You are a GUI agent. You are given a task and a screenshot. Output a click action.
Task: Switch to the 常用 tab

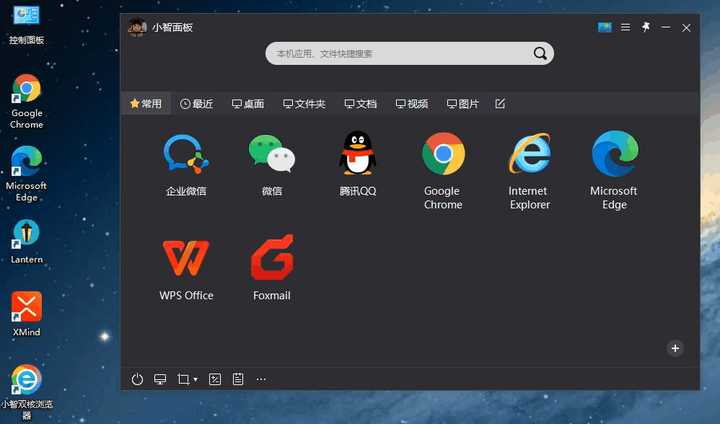click(x=146, y=104)
